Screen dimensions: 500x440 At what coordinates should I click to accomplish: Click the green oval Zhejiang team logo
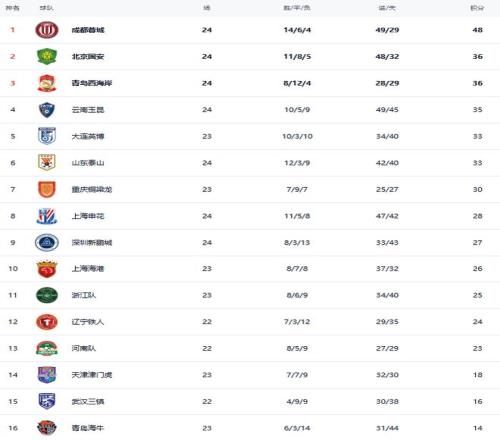tap(47, 295)
